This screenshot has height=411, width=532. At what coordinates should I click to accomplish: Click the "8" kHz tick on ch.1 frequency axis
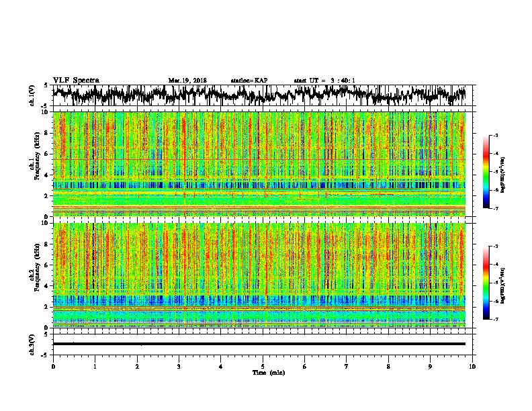[46, 133]
